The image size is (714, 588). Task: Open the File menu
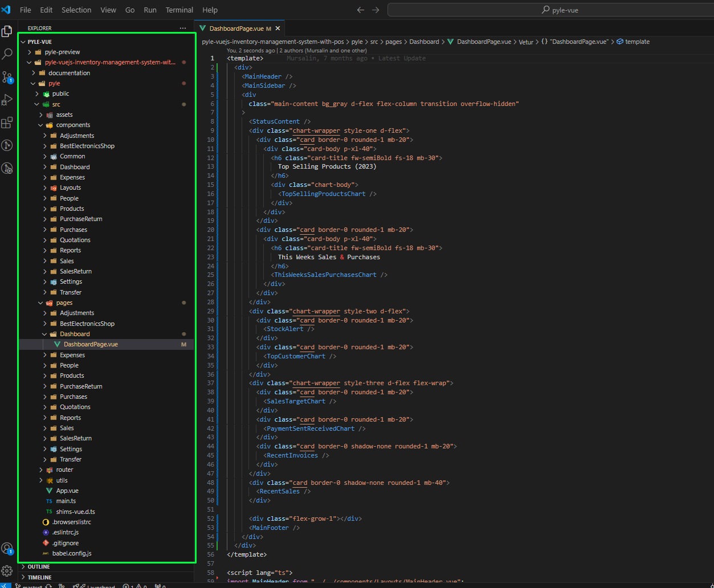26,10
